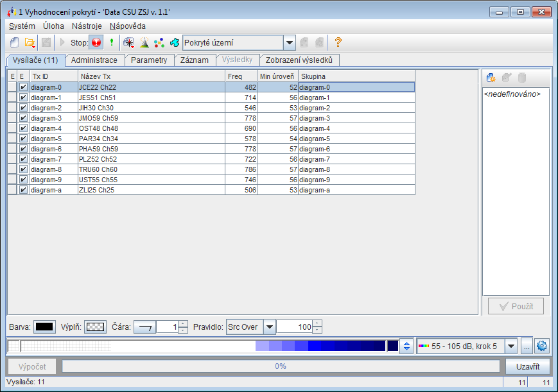
Task: Click the Freq column header
Action: 241,76
